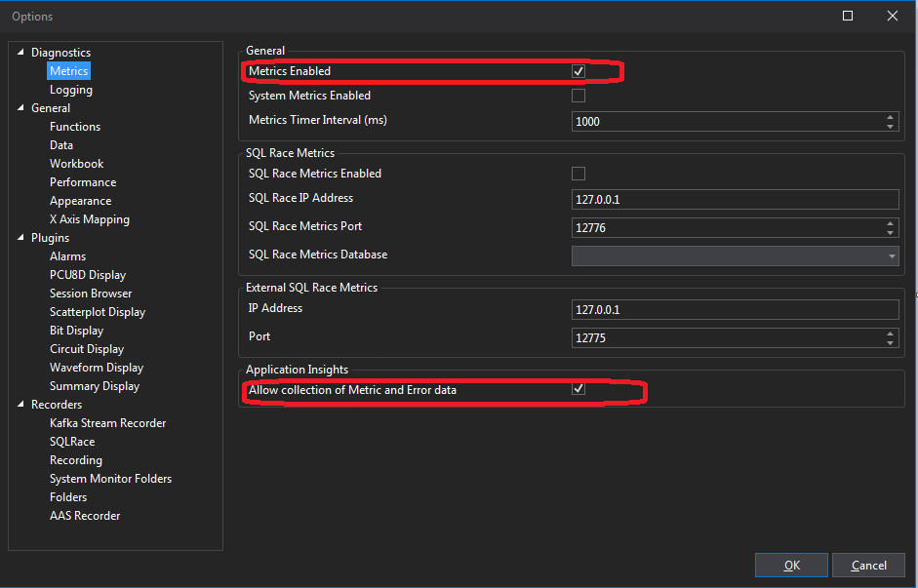Dismiss the dialog with Cancel
The image size is (918, 588).
(x=867, y=565)
